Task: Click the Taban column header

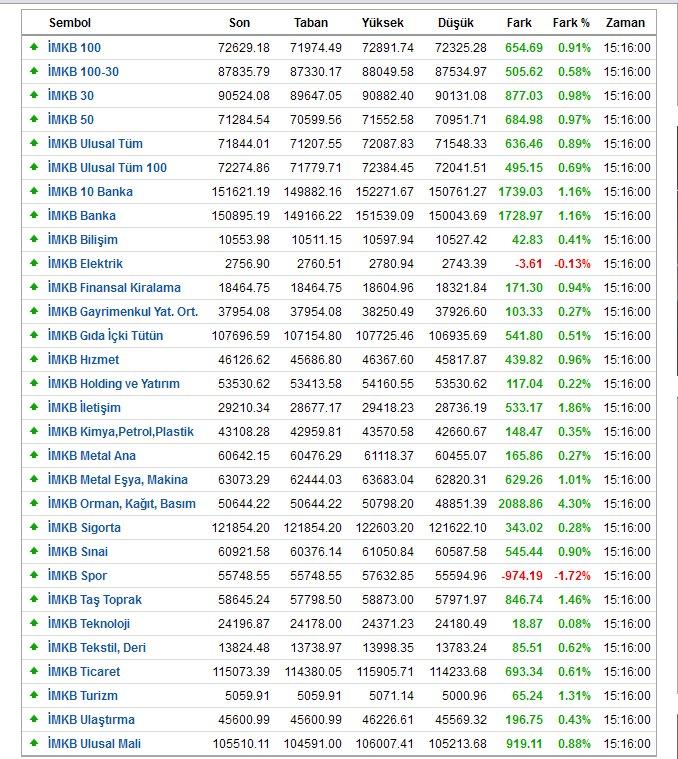Action: [311, 23]
